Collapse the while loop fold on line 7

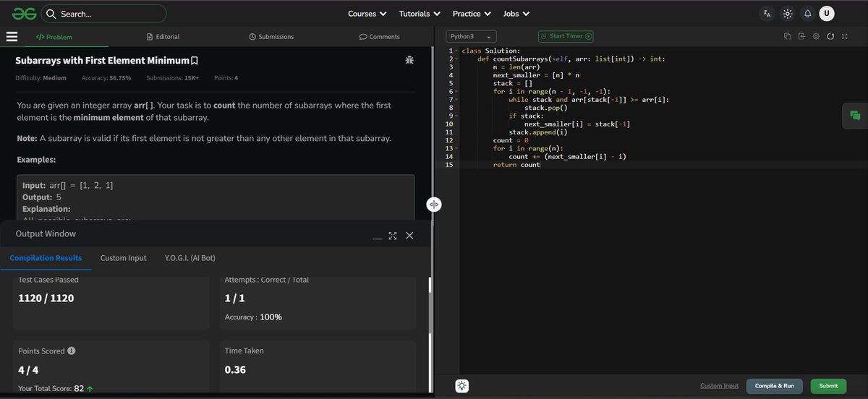456,100
